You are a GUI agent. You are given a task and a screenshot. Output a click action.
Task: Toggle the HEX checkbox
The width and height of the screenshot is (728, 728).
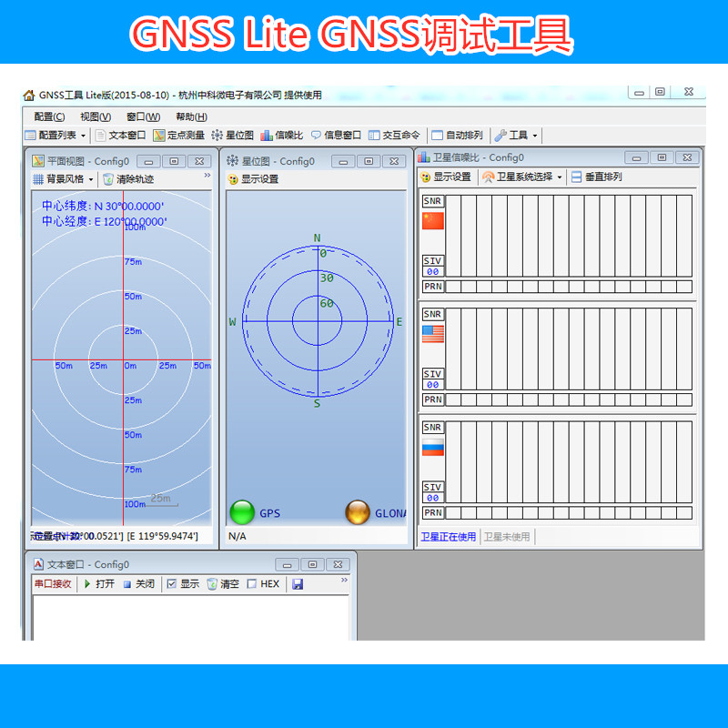coord(252,583)
